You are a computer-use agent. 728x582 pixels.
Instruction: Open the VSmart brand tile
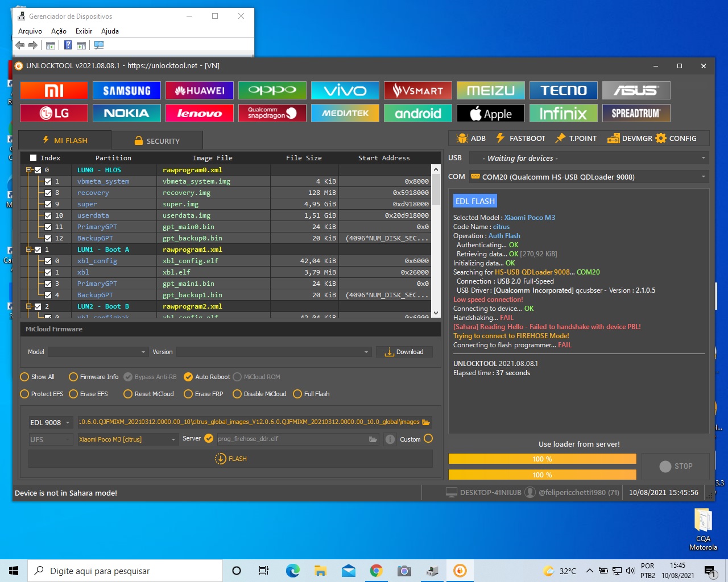418,90
